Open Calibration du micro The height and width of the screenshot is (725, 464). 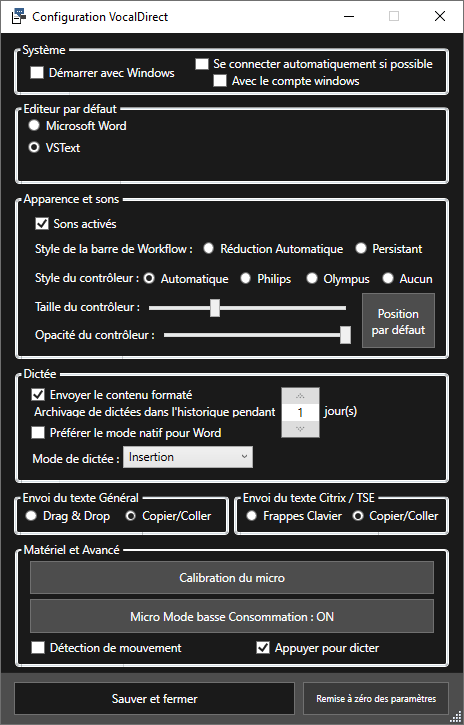tap(232, 578)
